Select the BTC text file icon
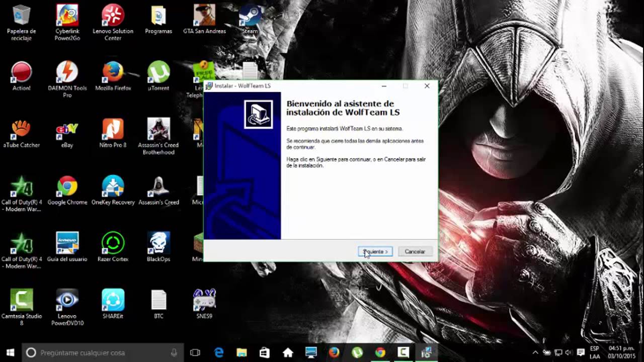 tap(158, 305)
